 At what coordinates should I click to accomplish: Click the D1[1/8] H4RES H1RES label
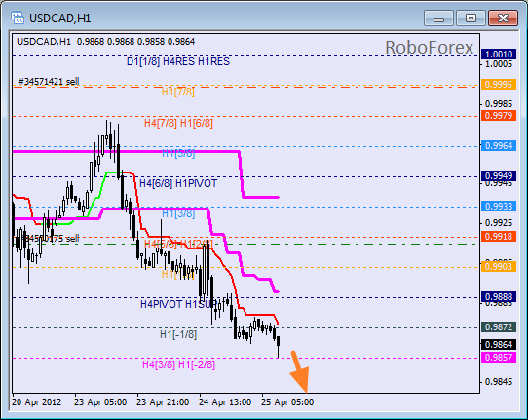tap(178, 61)
